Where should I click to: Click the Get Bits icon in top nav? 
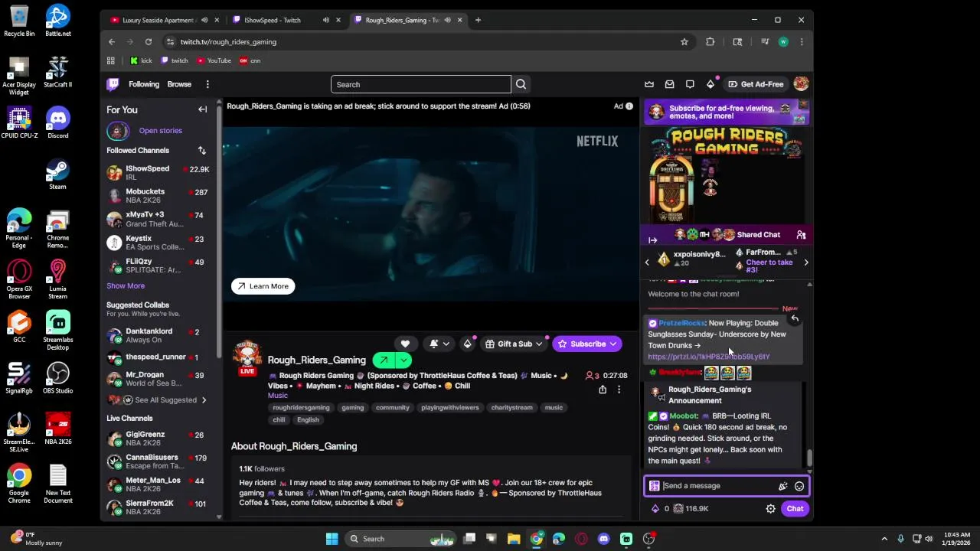click(x=710, y=84)
